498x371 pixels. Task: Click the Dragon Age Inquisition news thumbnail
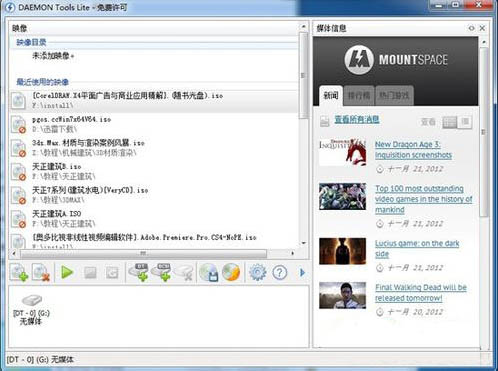coord(343,152)
